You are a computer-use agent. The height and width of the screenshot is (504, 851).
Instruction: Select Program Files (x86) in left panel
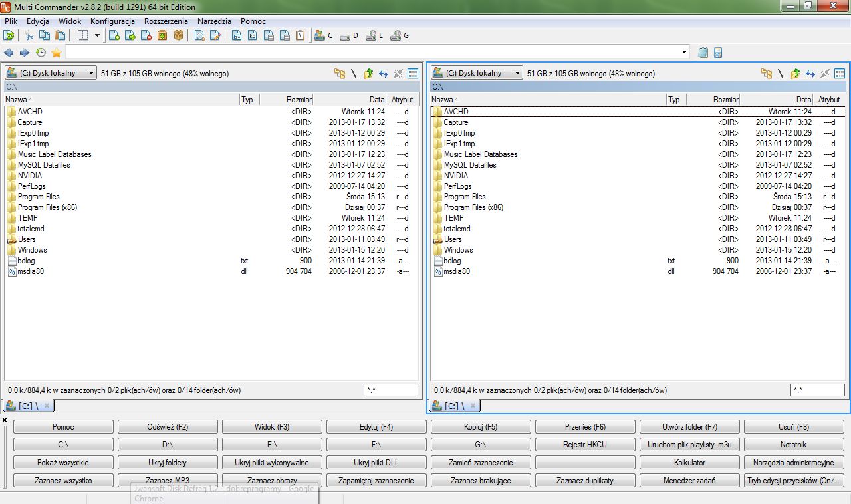[x=211, y=207]
